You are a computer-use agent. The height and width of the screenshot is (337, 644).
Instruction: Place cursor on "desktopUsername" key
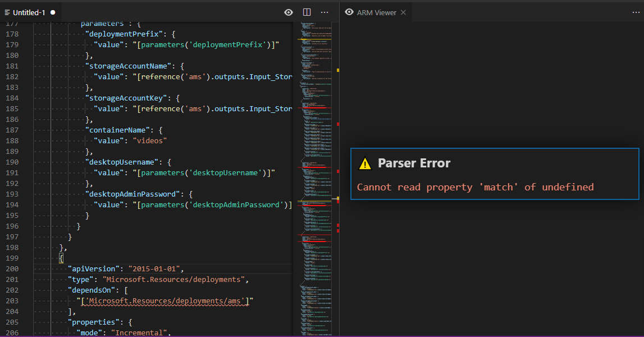[x=122, y=162]
